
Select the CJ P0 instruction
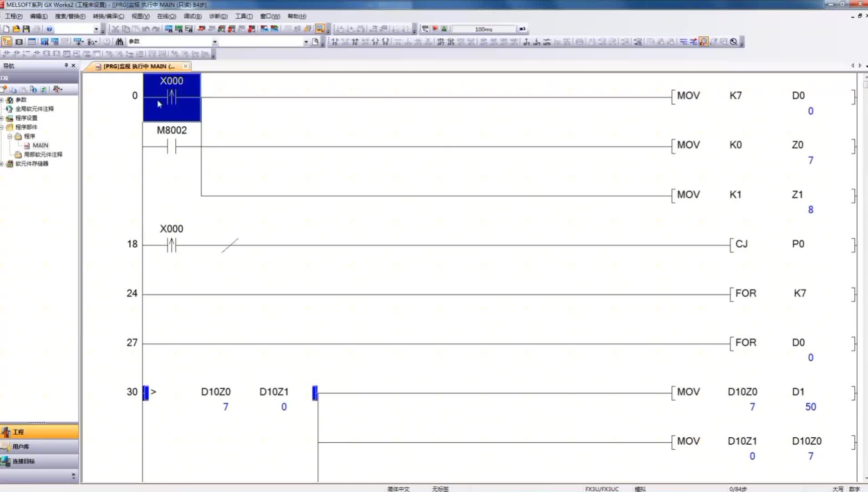[792, 244]
